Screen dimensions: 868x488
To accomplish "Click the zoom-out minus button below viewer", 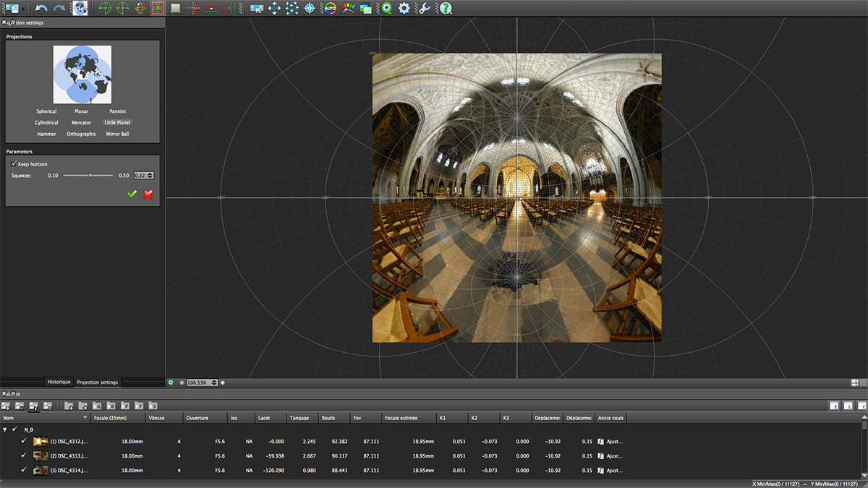I will point(181,382).
